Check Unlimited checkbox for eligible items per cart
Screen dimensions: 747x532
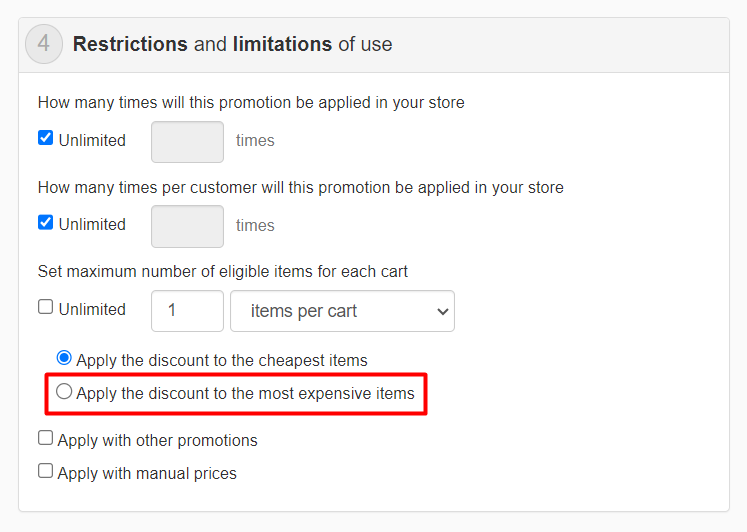pyautogui.click(x=45, y=307)
